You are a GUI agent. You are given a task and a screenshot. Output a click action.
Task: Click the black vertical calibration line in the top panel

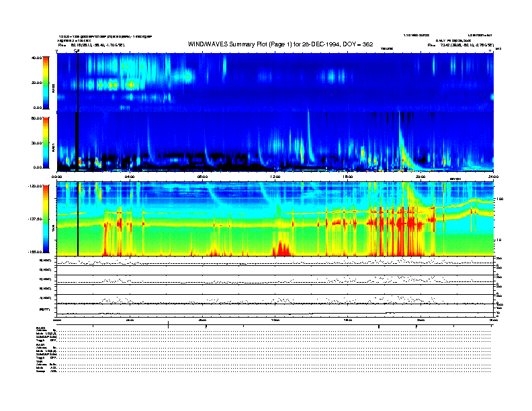[78, 81]
